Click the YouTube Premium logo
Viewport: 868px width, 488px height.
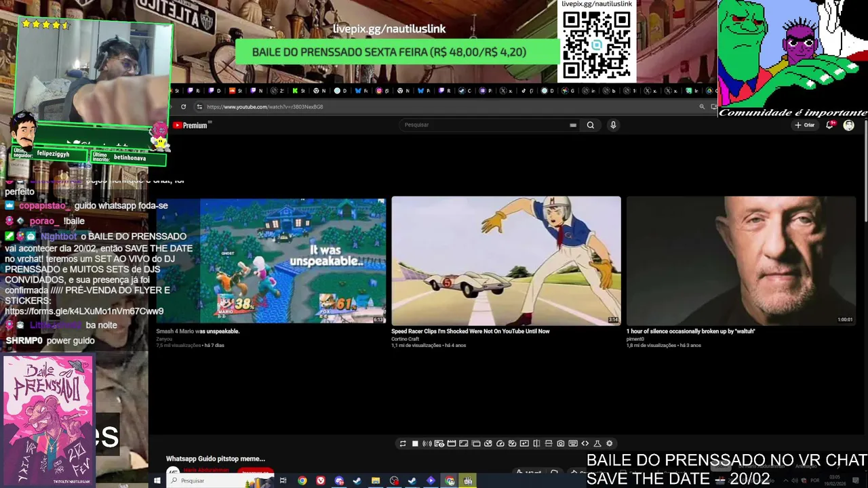191,125
